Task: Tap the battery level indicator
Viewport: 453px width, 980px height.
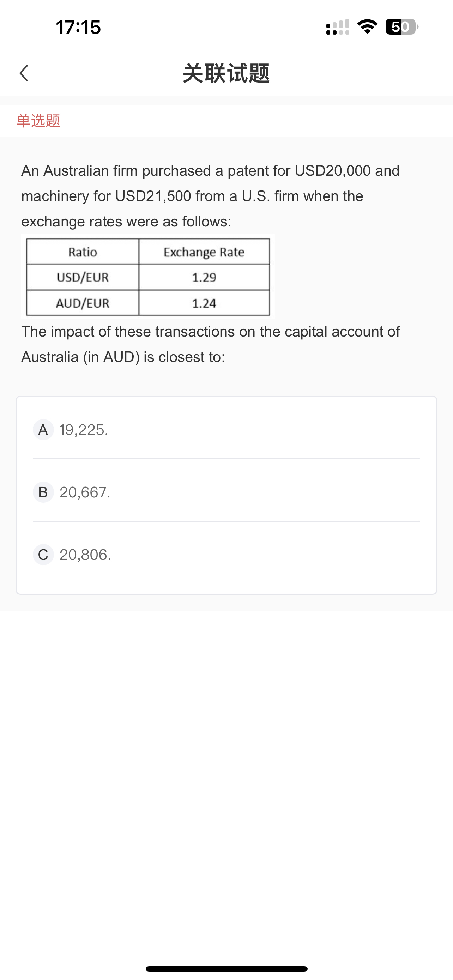Action: 401,27
